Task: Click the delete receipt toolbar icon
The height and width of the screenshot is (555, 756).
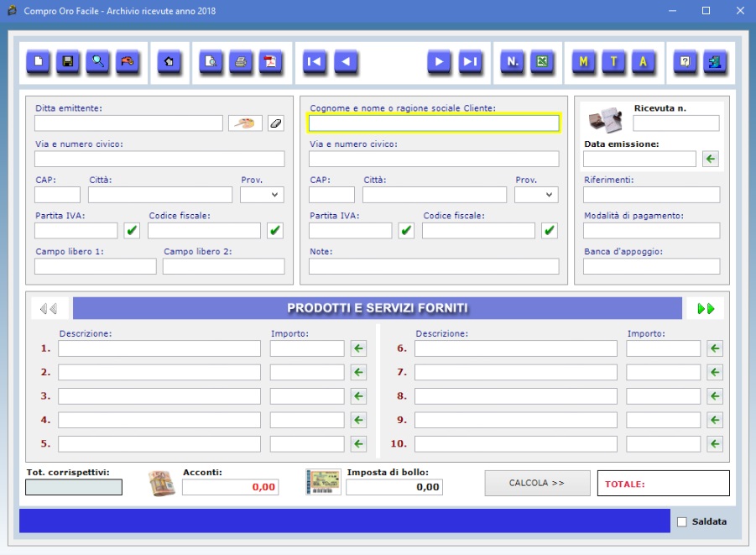Action: [x=128, y=62]
